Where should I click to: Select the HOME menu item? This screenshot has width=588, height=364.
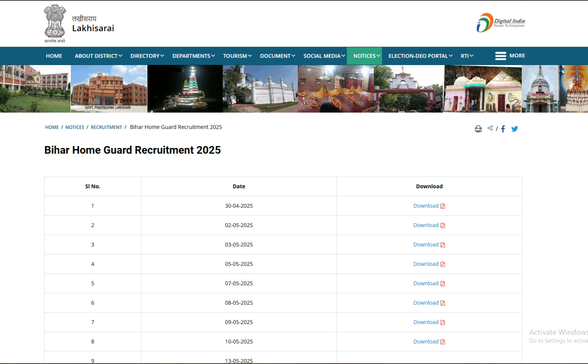[54, 56]
